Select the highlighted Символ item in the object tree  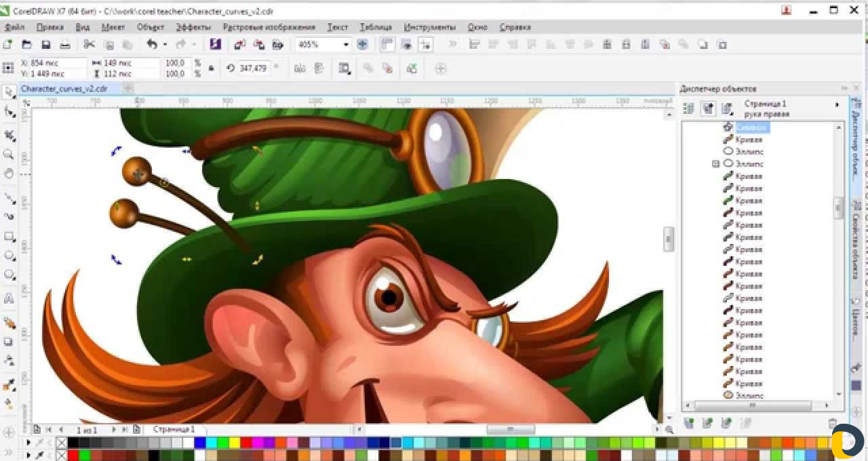pos(752,127)
